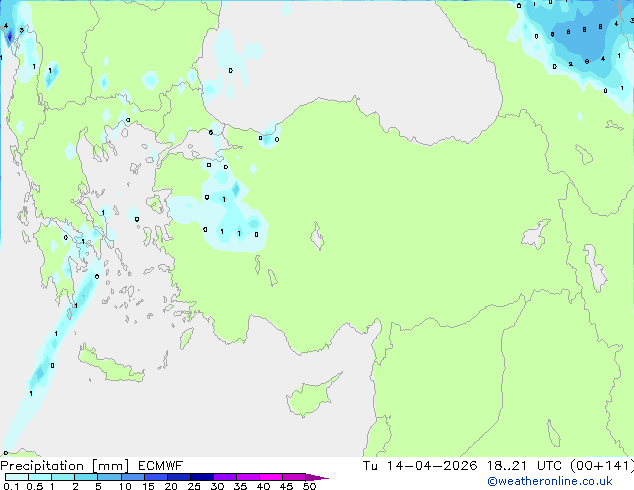Click the 2–5 mm legend swatch
Screen dimensions: 634x490
pyautogui.click(x=86, y=477)
